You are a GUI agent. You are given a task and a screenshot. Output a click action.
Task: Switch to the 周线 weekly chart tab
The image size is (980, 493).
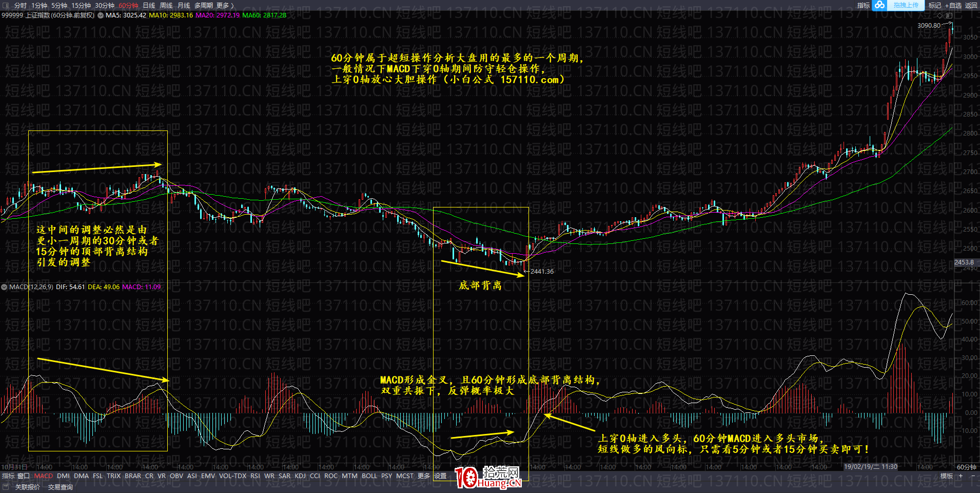tap(166, 5)
